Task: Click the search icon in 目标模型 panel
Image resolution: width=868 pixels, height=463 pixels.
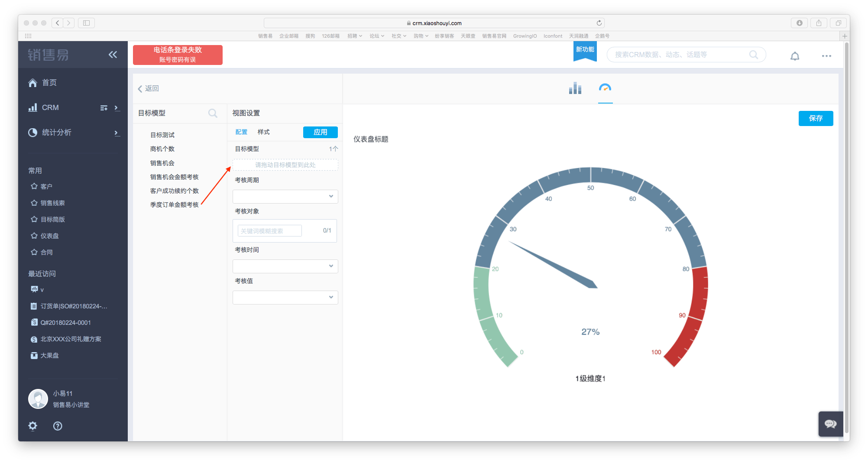Action: [x=213, y=113]
